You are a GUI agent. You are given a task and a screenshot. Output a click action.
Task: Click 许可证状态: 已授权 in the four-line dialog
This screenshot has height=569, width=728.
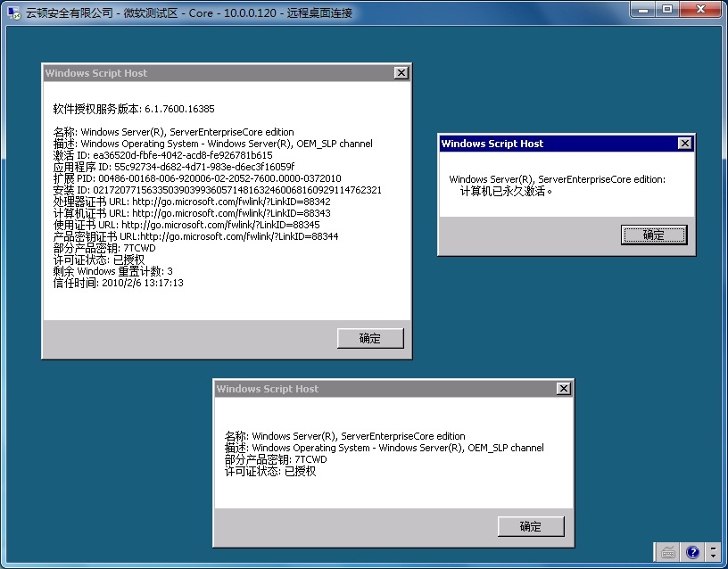tap(270, 472)
